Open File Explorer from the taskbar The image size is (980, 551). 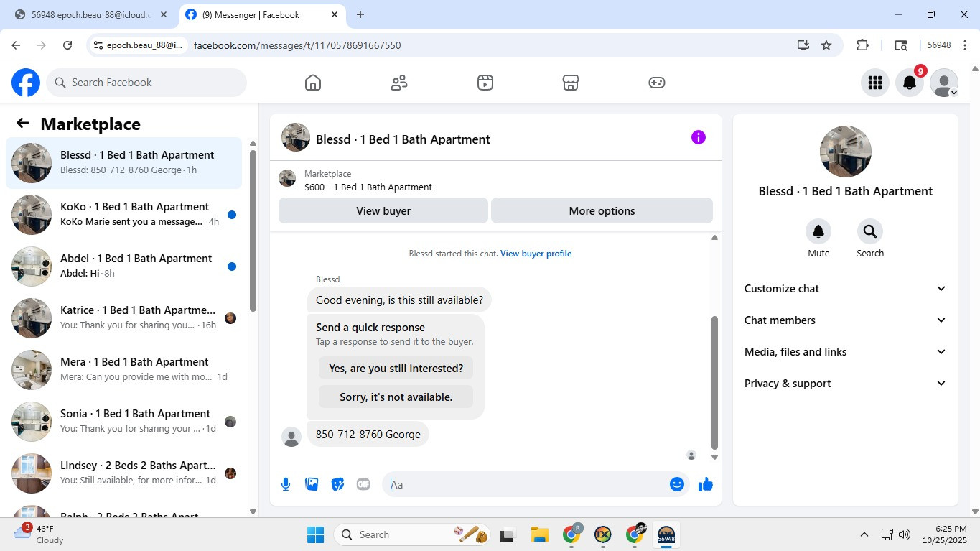pos(540,534)
